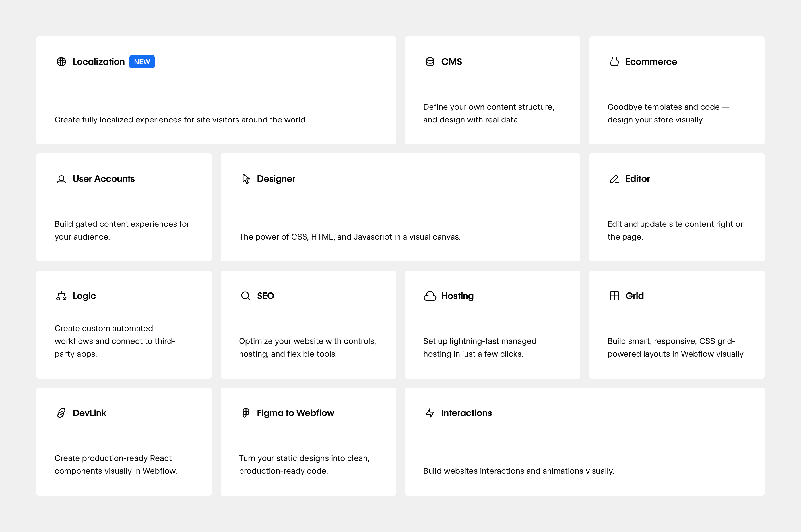Click the blue NEW badge

(x=142, y=62)
